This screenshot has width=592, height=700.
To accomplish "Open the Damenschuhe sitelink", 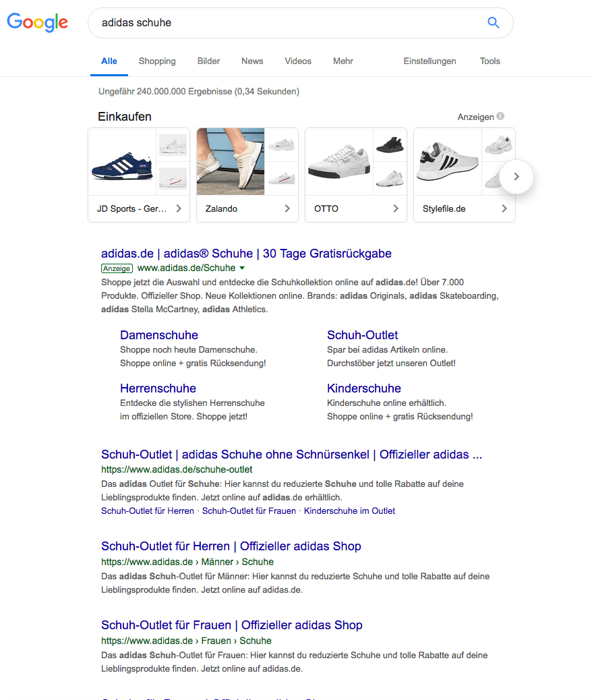I will point(159,335).
